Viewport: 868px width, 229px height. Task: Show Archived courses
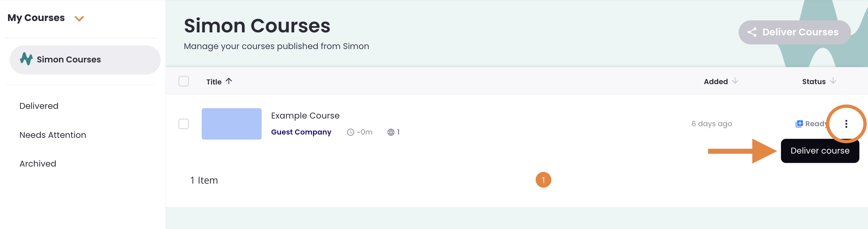(38, 164)
